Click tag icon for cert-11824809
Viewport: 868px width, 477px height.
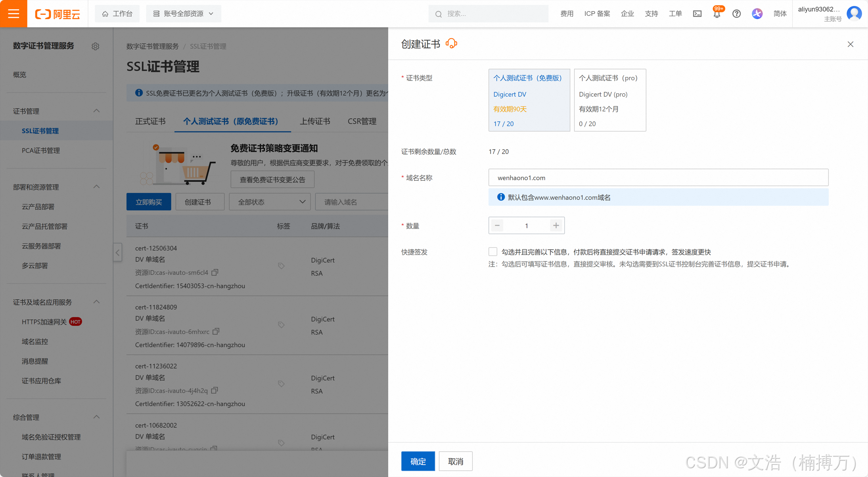(281, 325)
